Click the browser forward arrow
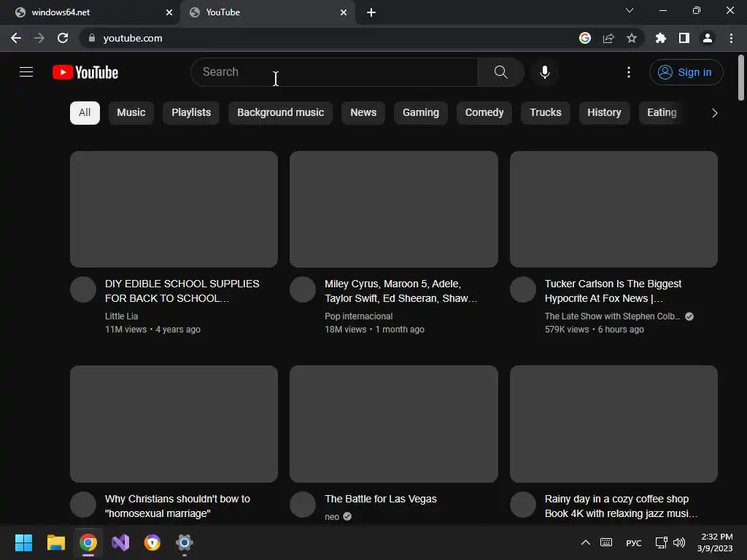The width and height of the screenshot is (747, 560). (39, 38)
